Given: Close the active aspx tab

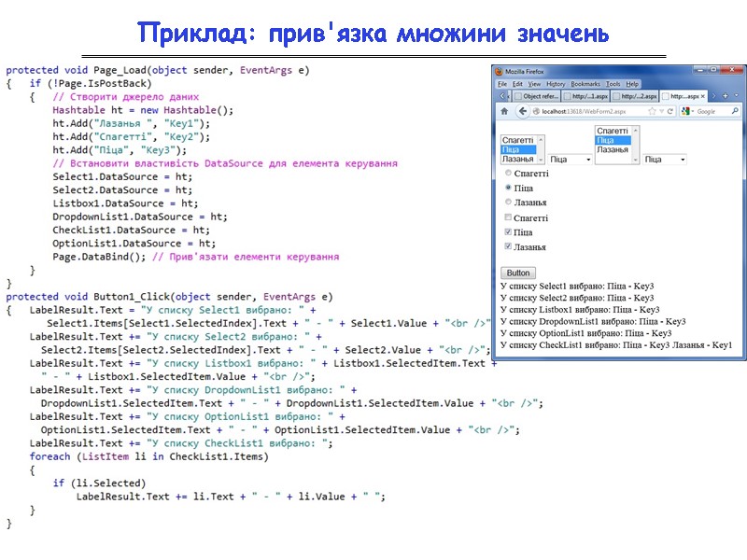Looking at the screenshot, I should point(702,96).
